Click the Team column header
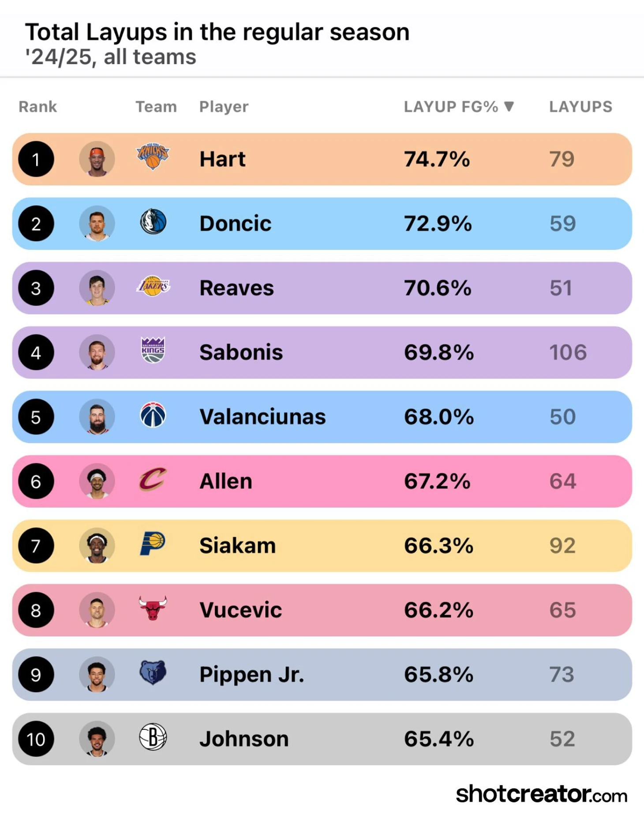This screenshot has width=644, height=815. (156, 107)
